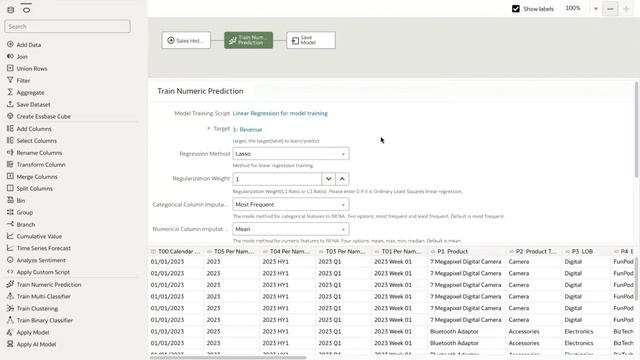Click the Analyze Sentiment icon

click(x=10, y=260)
